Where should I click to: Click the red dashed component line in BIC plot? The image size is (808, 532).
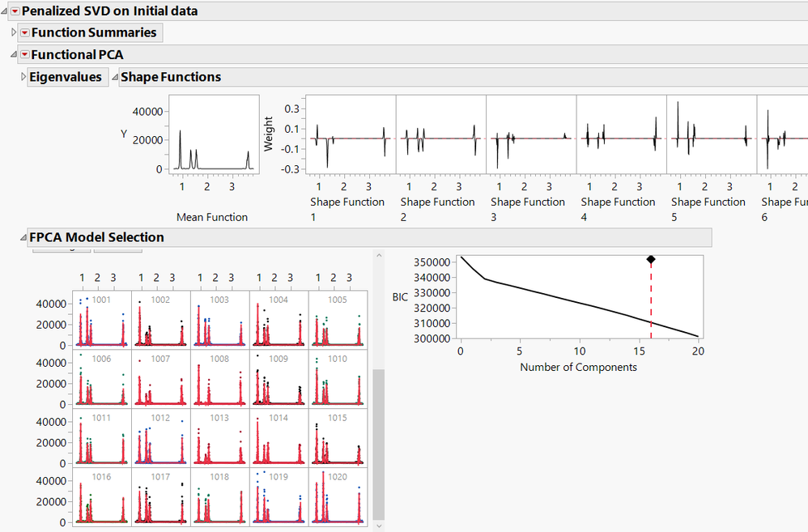pos(651,301)
